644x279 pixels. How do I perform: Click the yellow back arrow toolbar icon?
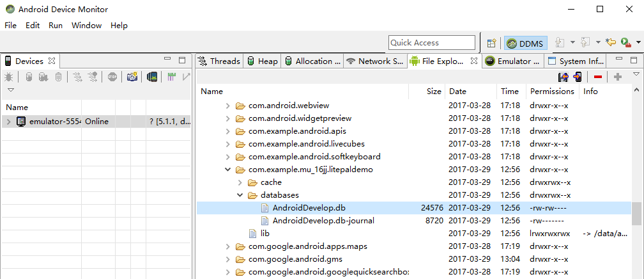(611, 42)
